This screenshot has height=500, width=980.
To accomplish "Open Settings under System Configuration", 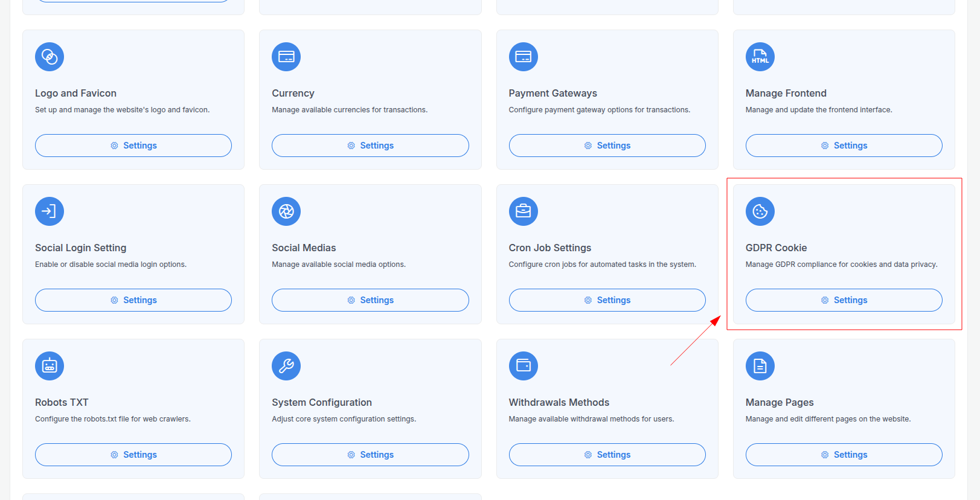I will click(x=370, y=455).
